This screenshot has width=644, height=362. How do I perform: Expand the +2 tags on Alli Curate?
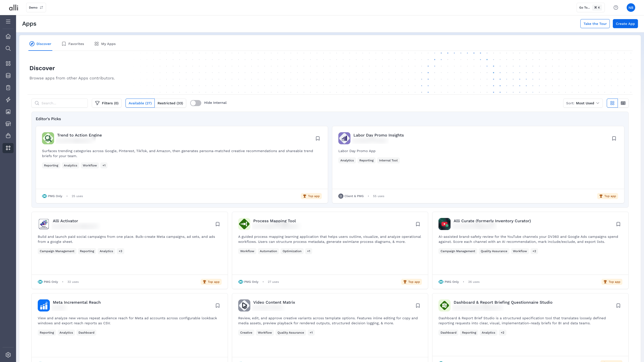click(534, 251)
